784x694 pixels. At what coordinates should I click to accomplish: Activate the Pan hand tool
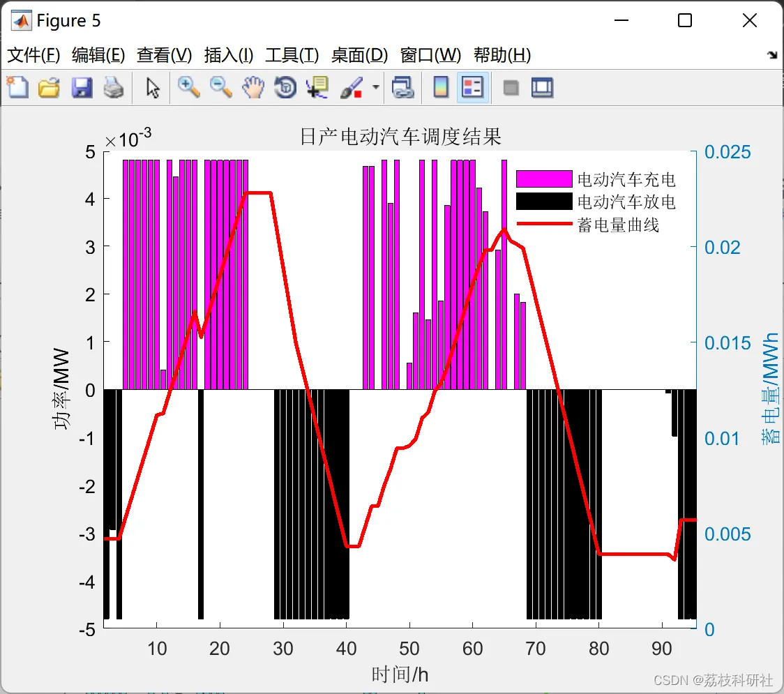pos(253,87)
